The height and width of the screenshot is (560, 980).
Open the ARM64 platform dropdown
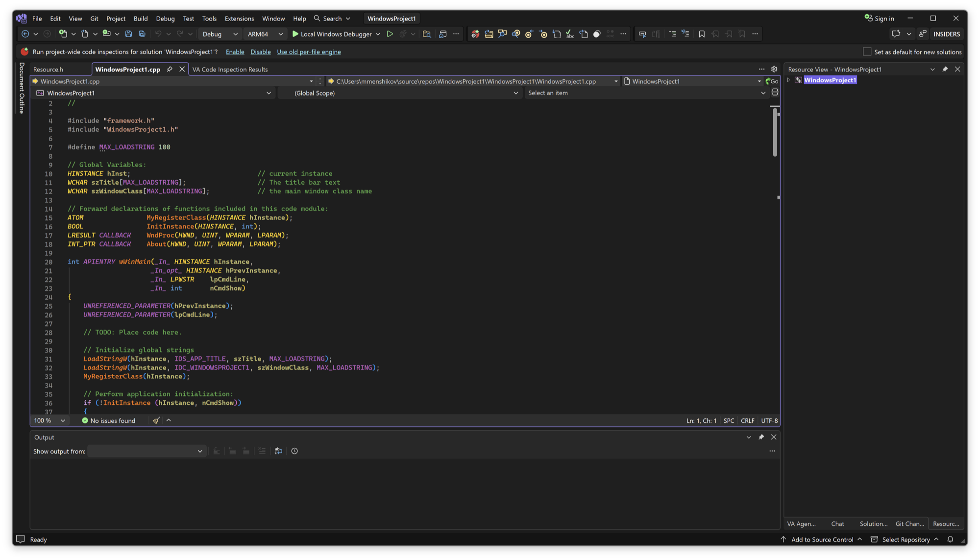(x=265, y=34)
